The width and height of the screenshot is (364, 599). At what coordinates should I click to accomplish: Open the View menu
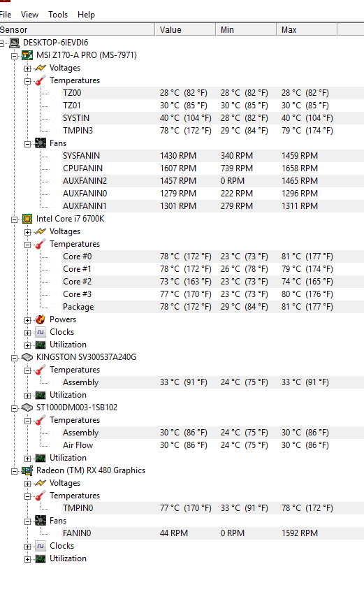(29, 15)
